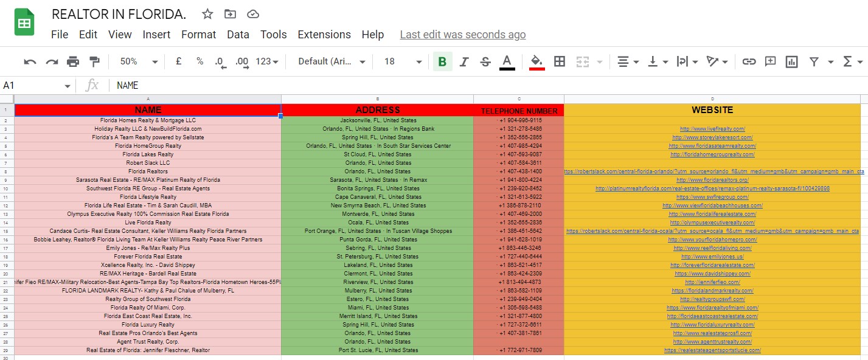Toggle bold formatting
Screen dimensions: 868x360
click(x=442, y=61)
